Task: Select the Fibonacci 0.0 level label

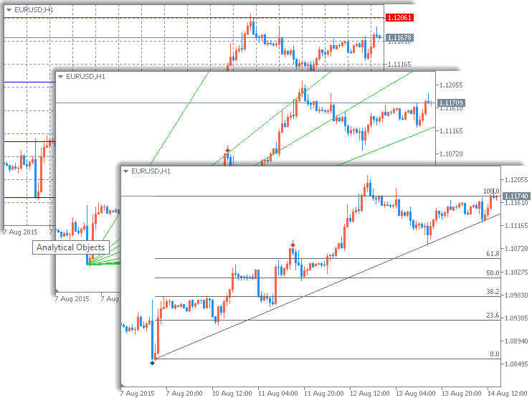Action: [495, 354]
